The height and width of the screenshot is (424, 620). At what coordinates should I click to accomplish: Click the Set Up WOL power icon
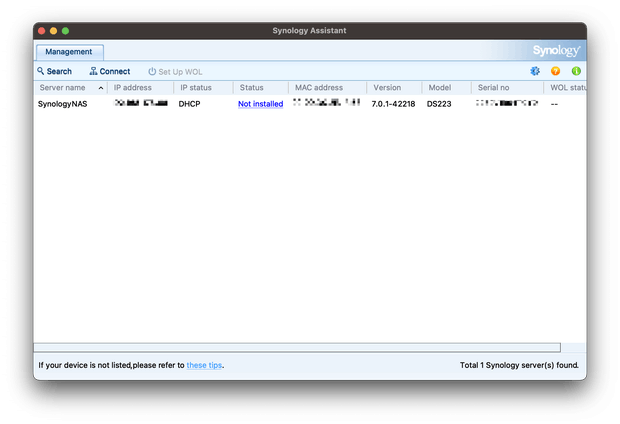pos(152,72)
